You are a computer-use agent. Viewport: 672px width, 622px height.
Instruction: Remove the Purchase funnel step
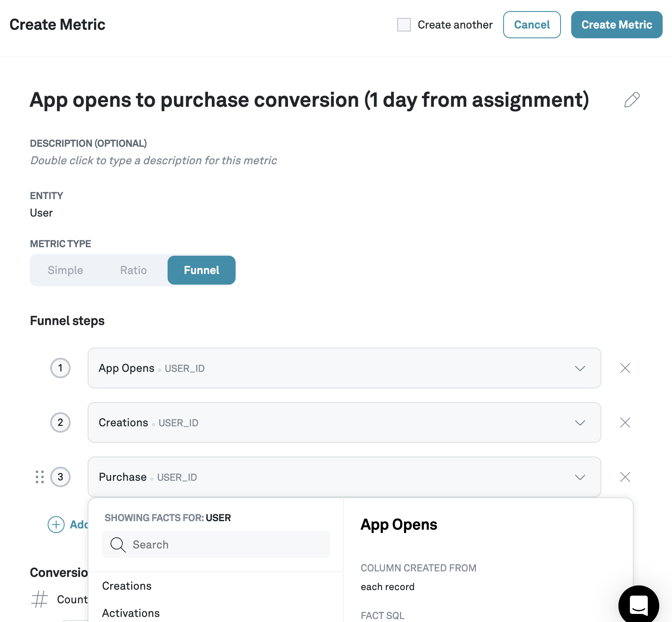point(625,477)
